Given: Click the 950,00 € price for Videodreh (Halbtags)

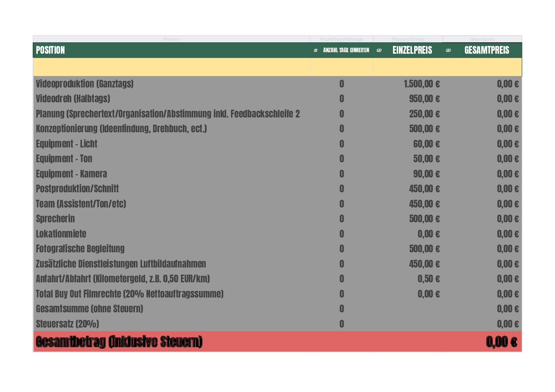Looking at the screenshot, I should click(424, 99).
